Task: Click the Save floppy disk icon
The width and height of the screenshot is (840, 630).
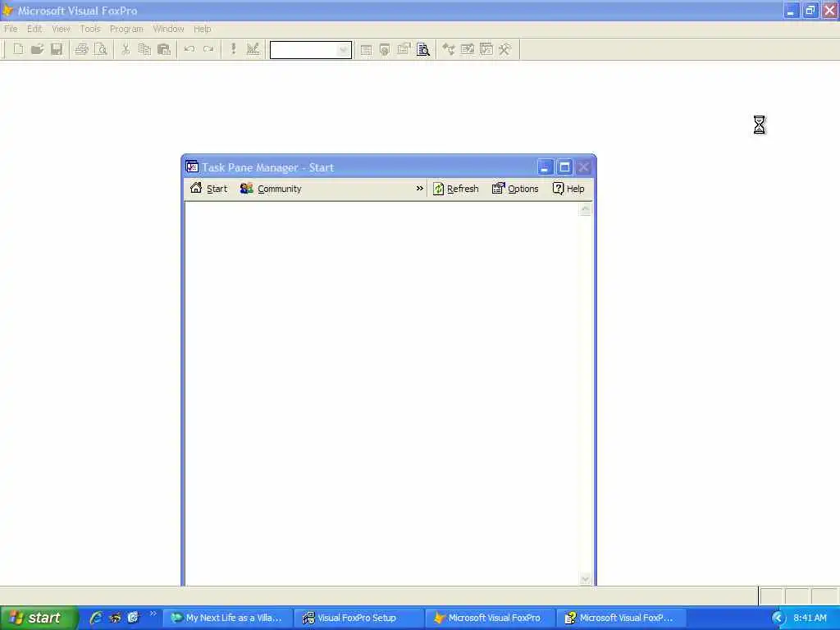Action: tap(57, 50)
